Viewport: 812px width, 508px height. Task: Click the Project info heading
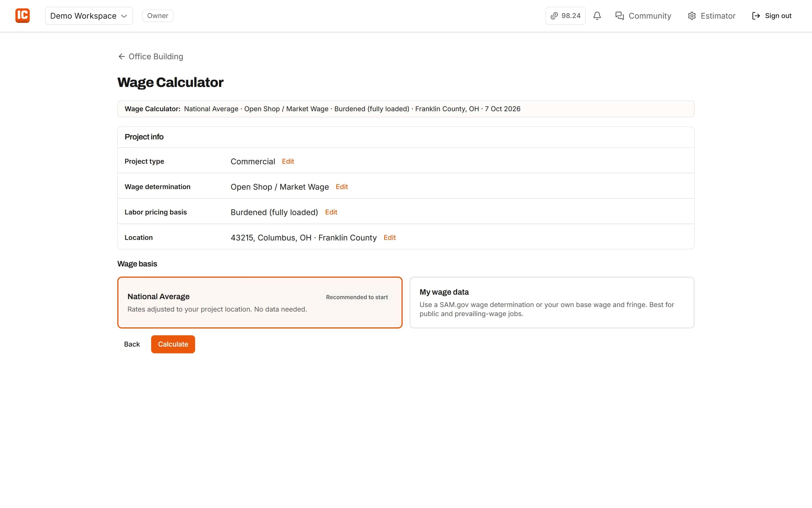[144, 137]
